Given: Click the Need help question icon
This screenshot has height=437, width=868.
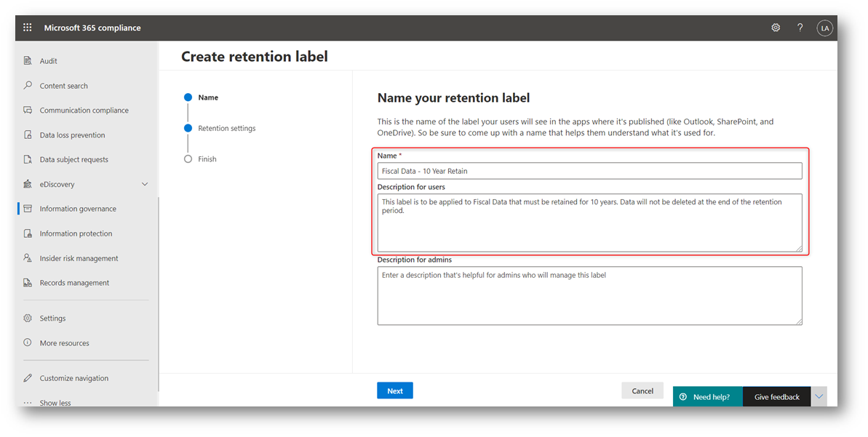Looking at the screenshot, I should (683, 396).
